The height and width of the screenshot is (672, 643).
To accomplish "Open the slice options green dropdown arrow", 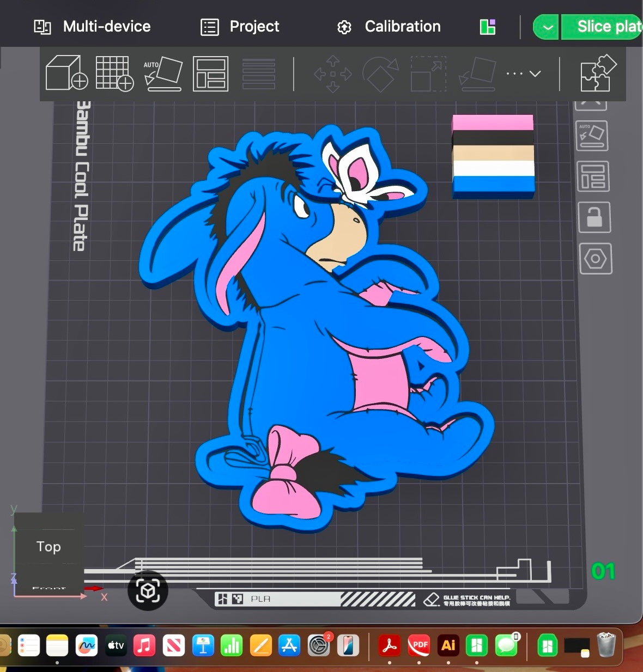I will (546, 27).
